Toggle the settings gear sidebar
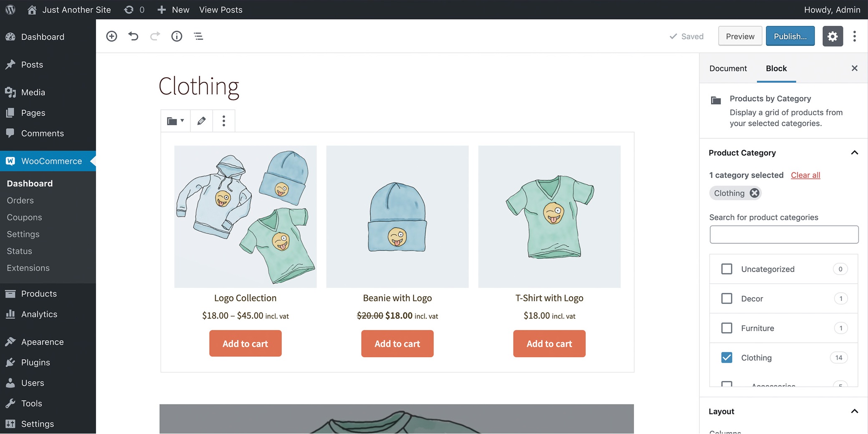The width and height of the screenshot is (868, 434). pyautogui.click(x=833, y=36)
